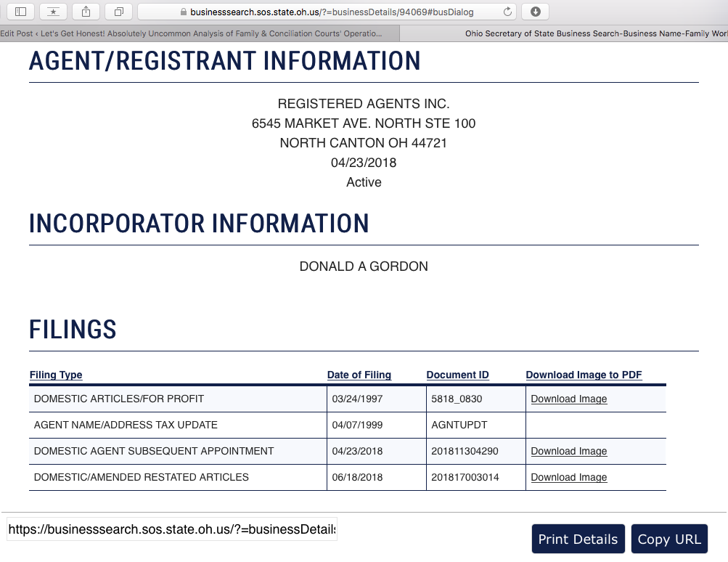Sort by Date of Filing header
Viewport: 728px width, 562px height.
point(359,375)
